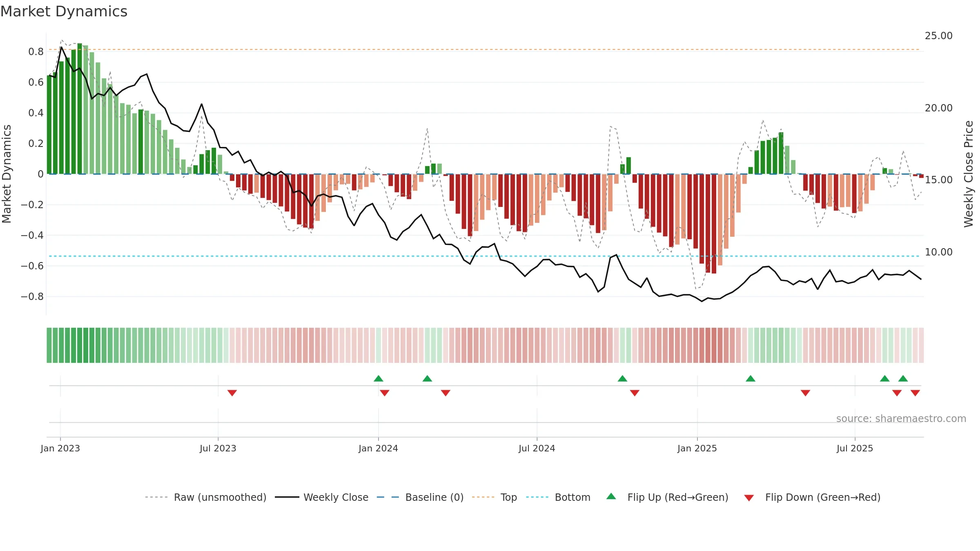Click the Jul 2023 x-axis label

point(218,448)
